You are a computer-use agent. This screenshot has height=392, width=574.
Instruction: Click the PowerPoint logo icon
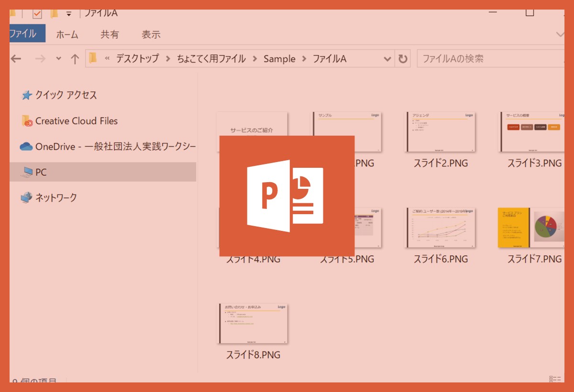click(286, 196)
